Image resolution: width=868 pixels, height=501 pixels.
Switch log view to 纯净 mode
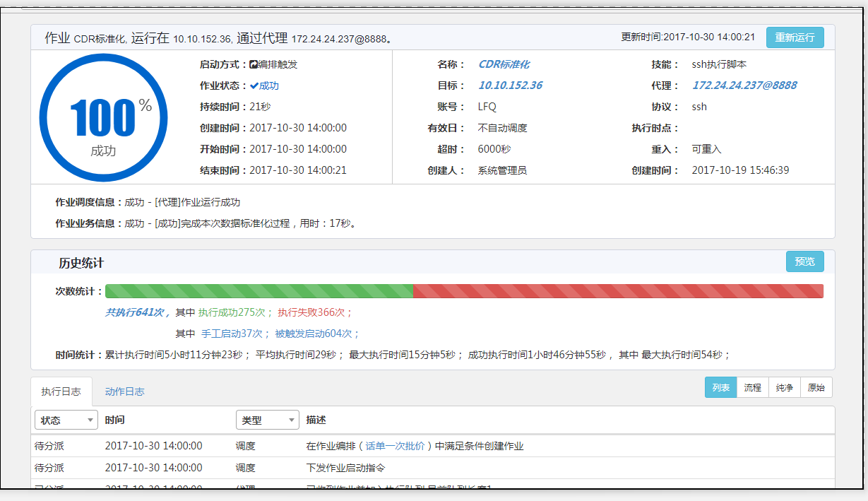click(784, 387)
